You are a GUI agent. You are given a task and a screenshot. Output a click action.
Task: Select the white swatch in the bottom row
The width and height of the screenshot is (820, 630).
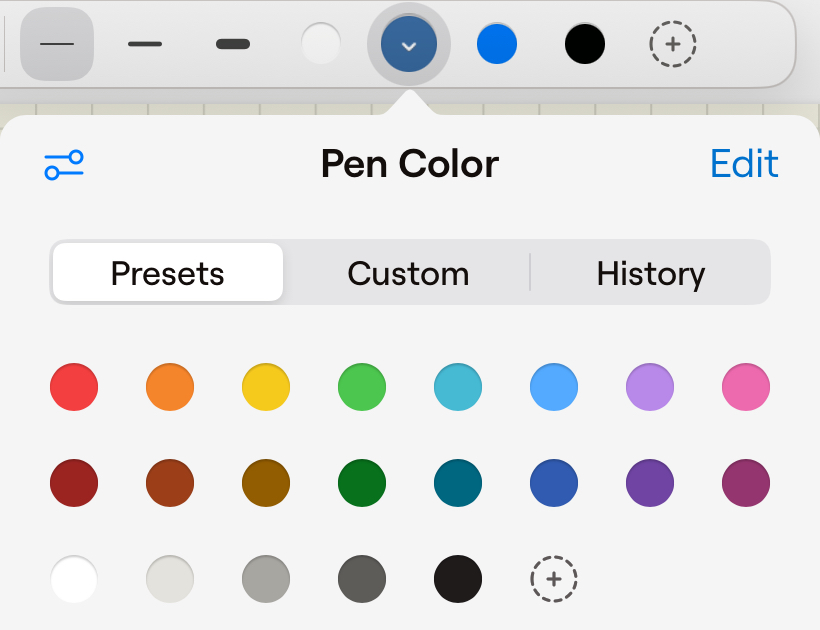pyautogui.click(x=73, y=579)
